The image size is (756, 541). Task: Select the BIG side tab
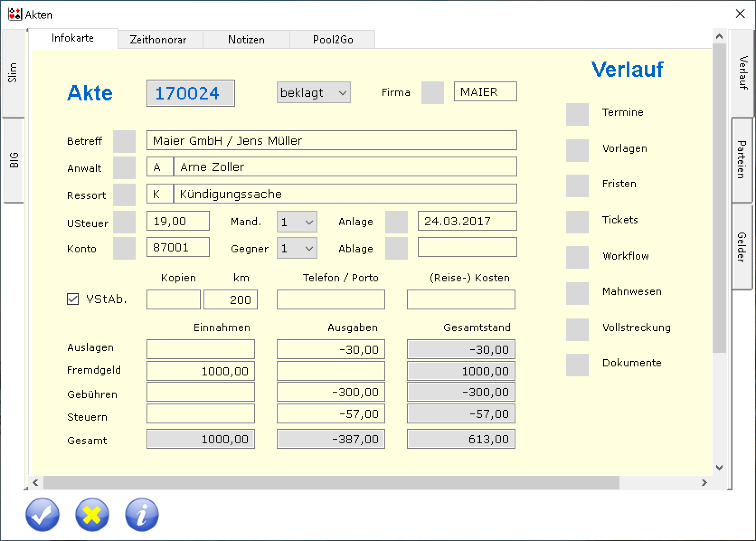click(14, 160)
